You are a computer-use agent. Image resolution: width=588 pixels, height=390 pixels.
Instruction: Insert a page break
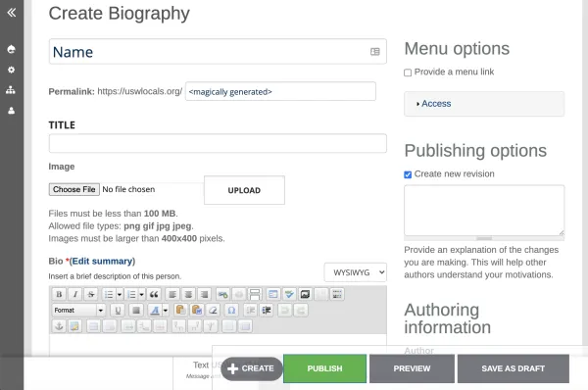(255, 294)
